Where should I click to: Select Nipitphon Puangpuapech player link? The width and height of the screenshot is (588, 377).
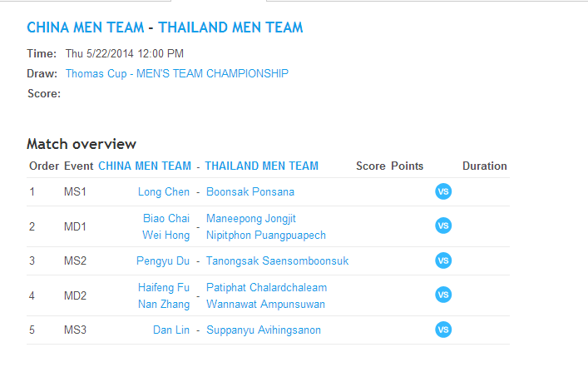266,236
